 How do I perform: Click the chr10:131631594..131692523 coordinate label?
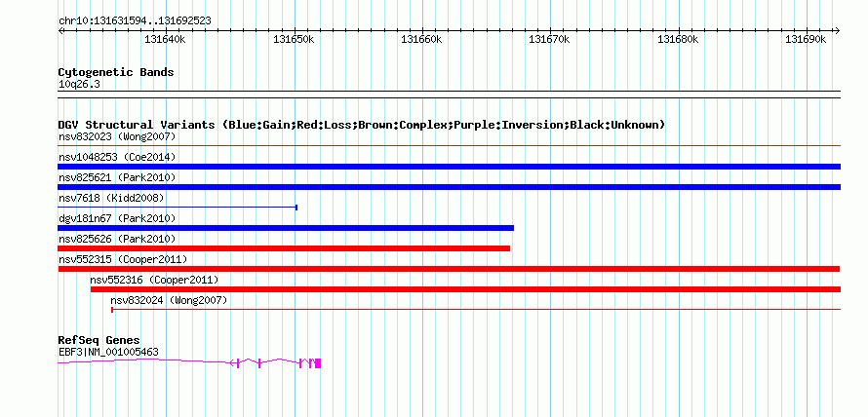135,21
